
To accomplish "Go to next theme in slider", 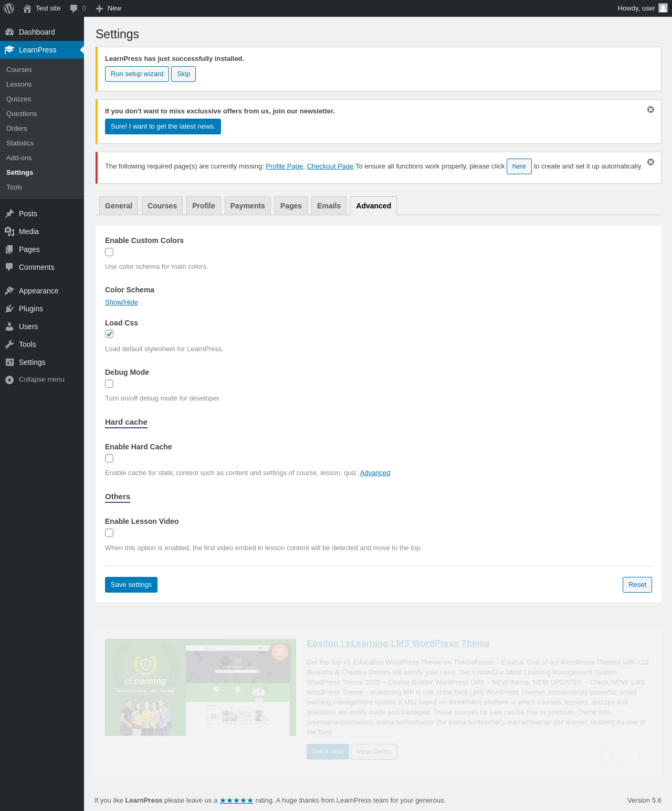I will pos(640,755).
